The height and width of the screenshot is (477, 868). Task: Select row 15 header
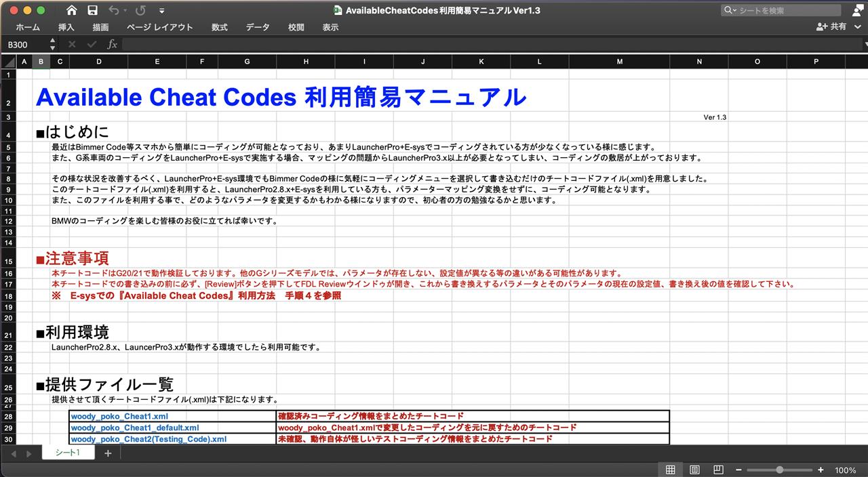[x=8, y=260]
